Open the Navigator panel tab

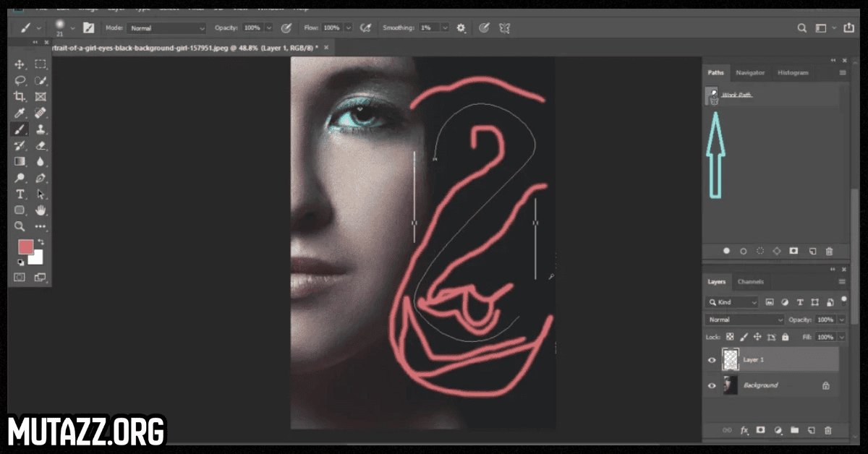750,73
